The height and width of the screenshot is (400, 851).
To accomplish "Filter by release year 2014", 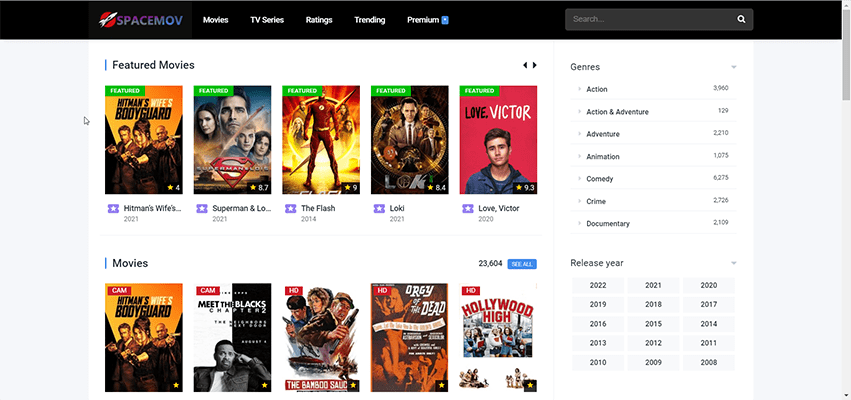I will click(x=708, y=324).
